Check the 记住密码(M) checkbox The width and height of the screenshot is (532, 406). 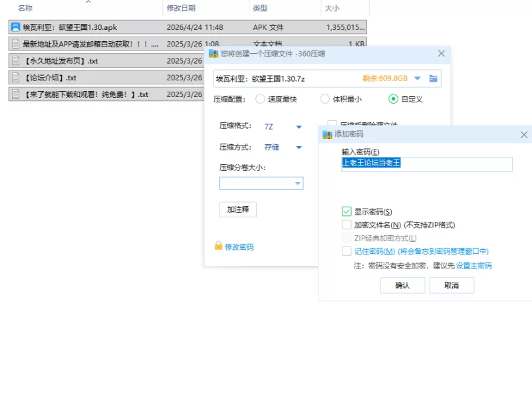(346, 251)
